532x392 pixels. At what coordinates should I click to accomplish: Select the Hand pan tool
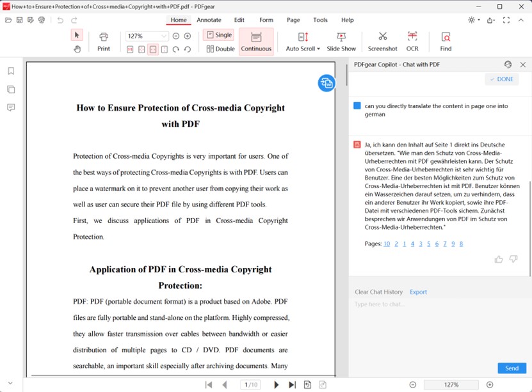pos(77,49)
